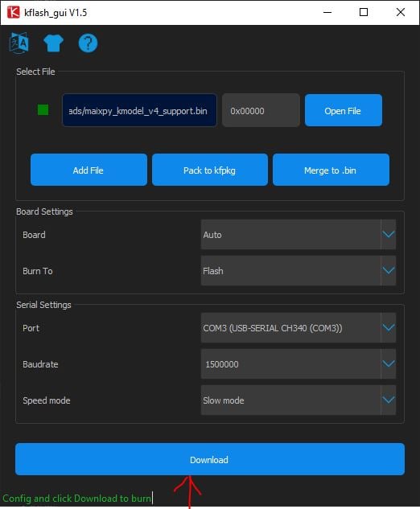The height and width of the screenshot is (509, 420).
Task: Minimize the kflash_gui window
Action: tap(327, 12)
